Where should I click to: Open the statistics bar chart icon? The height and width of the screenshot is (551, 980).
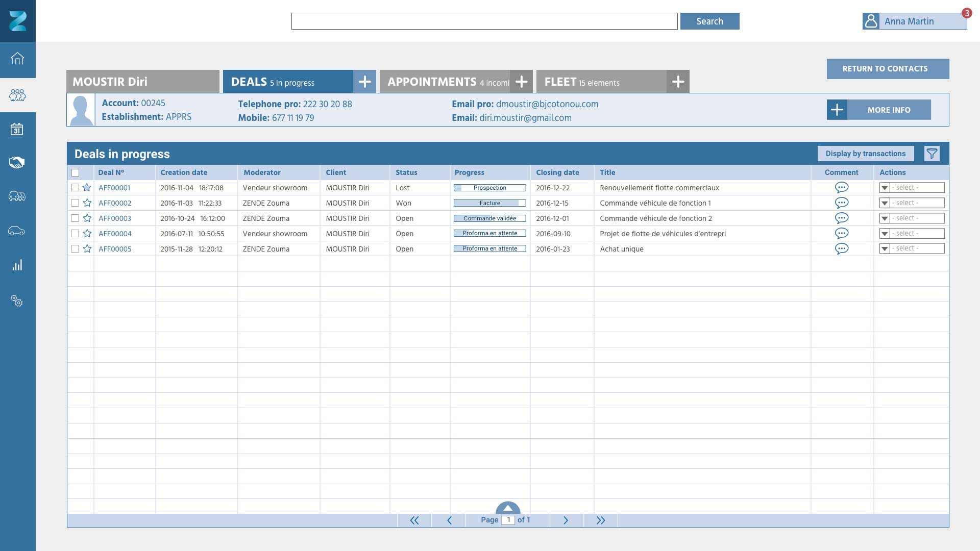17,265
